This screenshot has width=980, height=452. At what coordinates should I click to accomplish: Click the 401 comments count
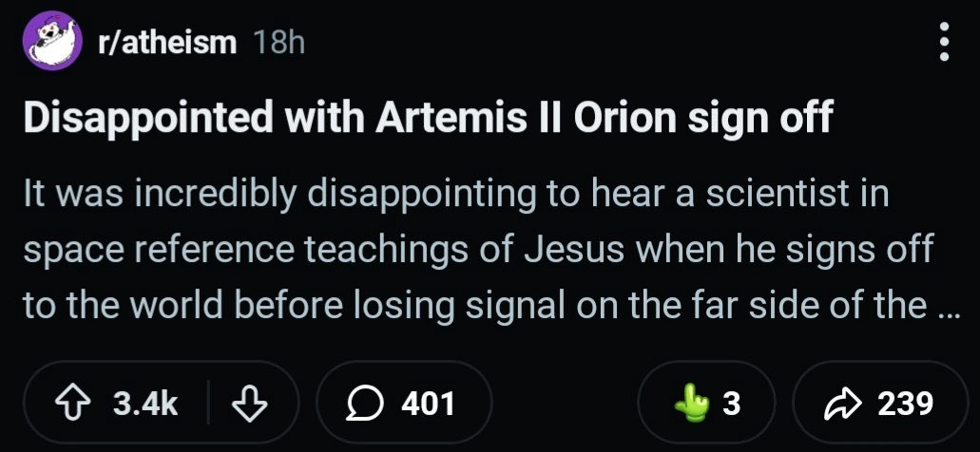click(428, 405)
